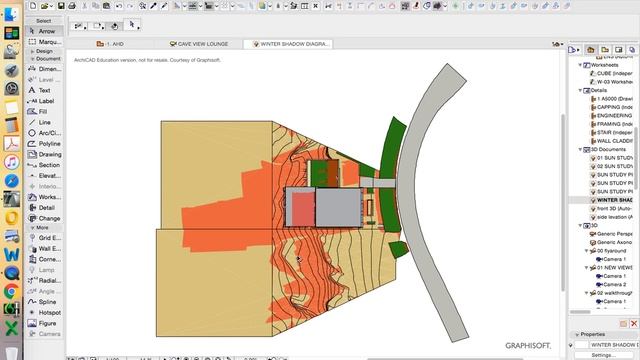This screenshot has height=360, width=640.
Task: Switch to WINTER SHADOW DIAGRAM tab
Action: tap(288, 44)
